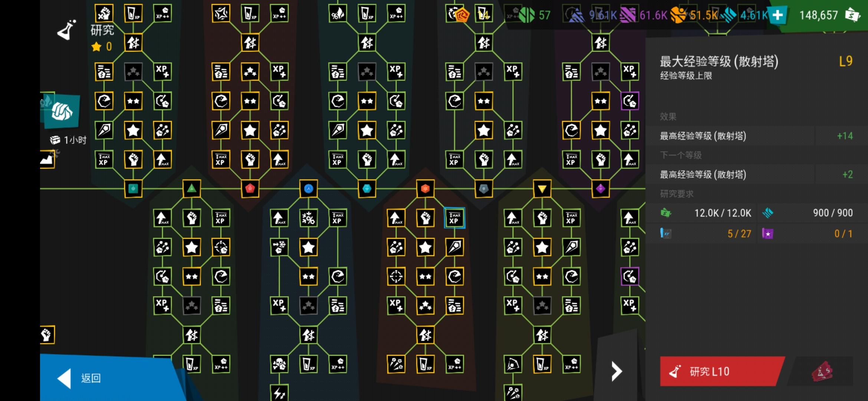Select the green triangle tower gem node
This screenshot has height=401, width=868.
(192, 189)
